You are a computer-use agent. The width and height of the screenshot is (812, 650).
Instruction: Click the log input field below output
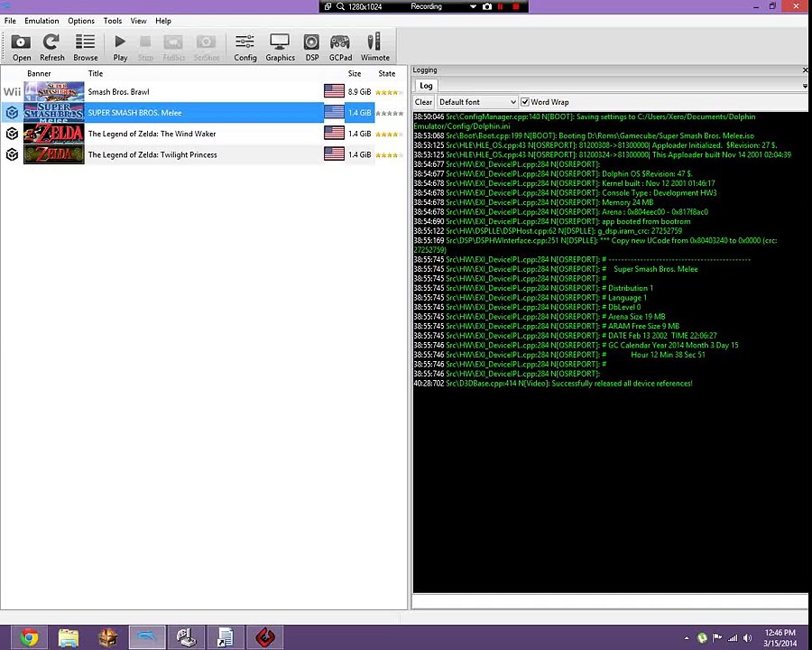coord(610,601)
